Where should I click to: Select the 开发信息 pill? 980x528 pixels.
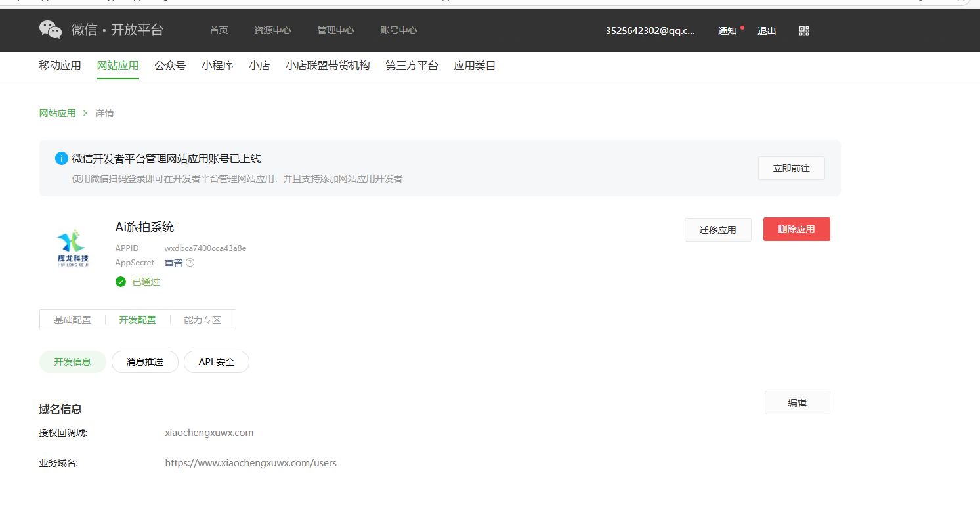73,362
